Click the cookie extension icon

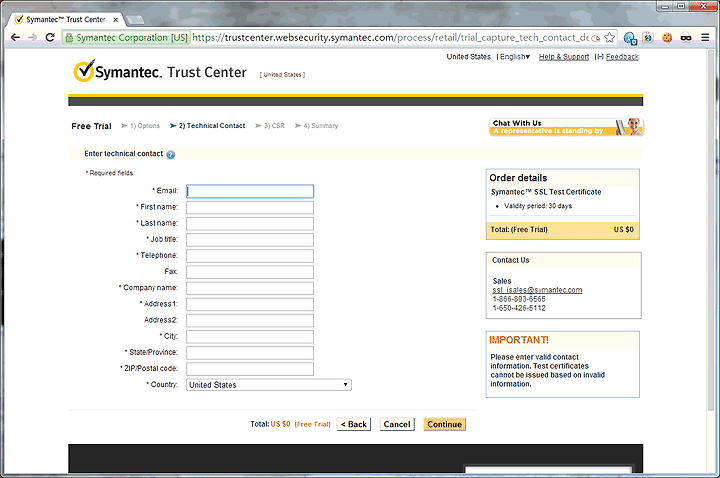[667, 38]
